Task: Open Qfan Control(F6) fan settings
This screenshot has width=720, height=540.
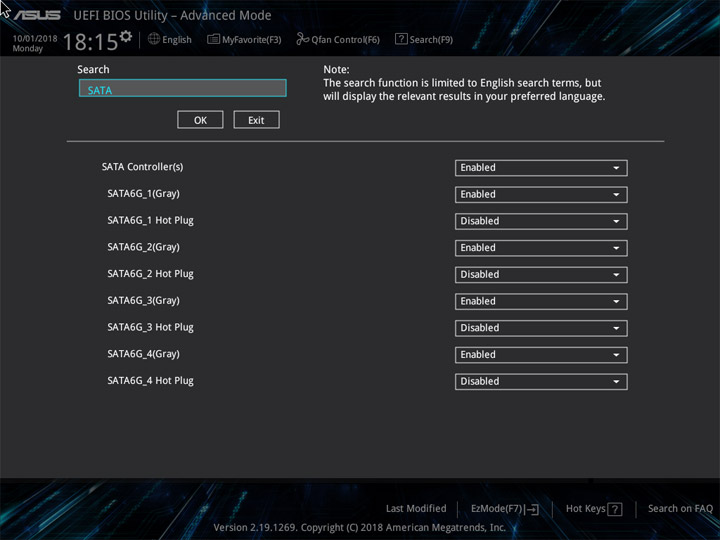Action: click(x=338, y=39)
